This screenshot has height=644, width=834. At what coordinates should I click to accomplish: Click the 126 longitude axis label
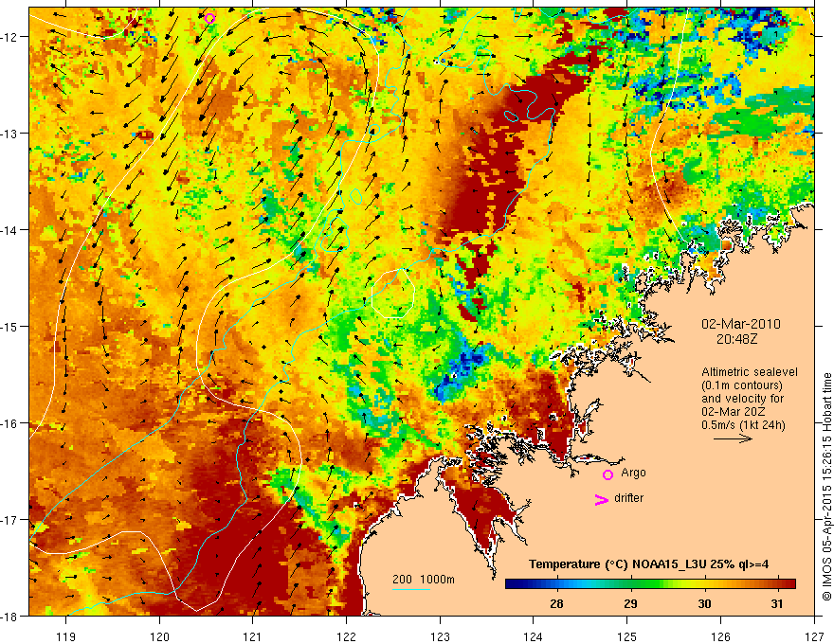click(720, 636)
